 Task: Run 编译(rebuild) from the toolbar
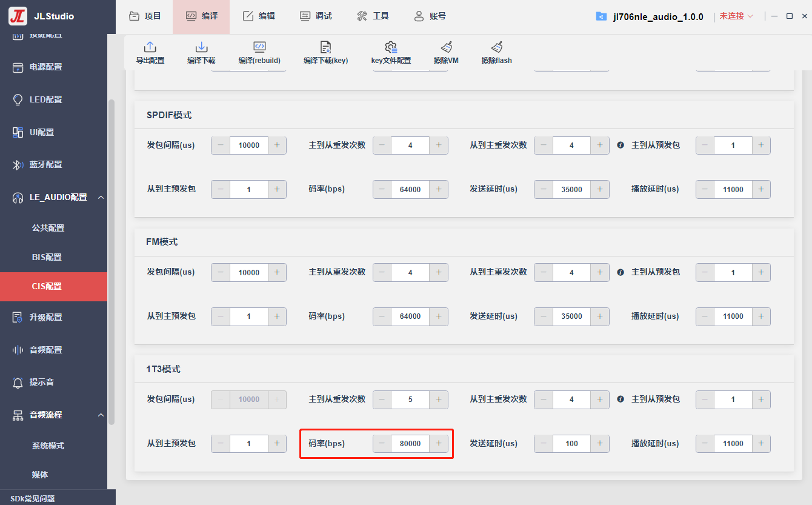[x=259, y=53]
